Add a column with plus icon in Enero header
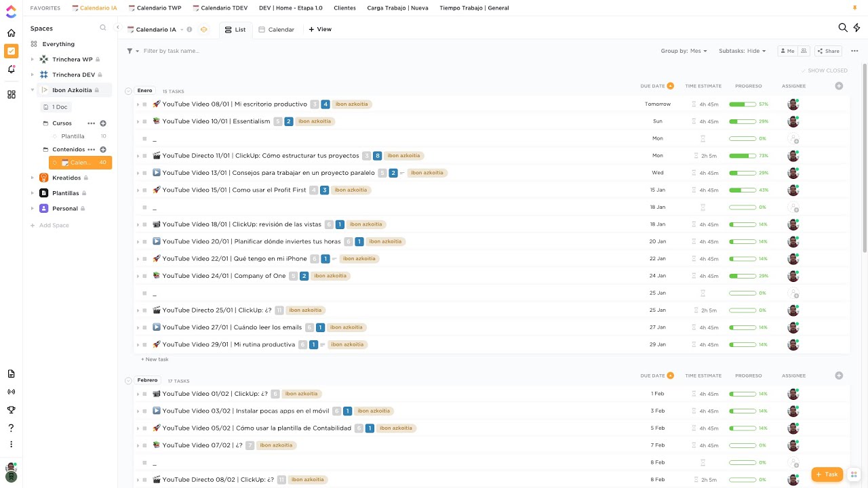This screenshot has width=868, height=488. click(x=839, y=86)
